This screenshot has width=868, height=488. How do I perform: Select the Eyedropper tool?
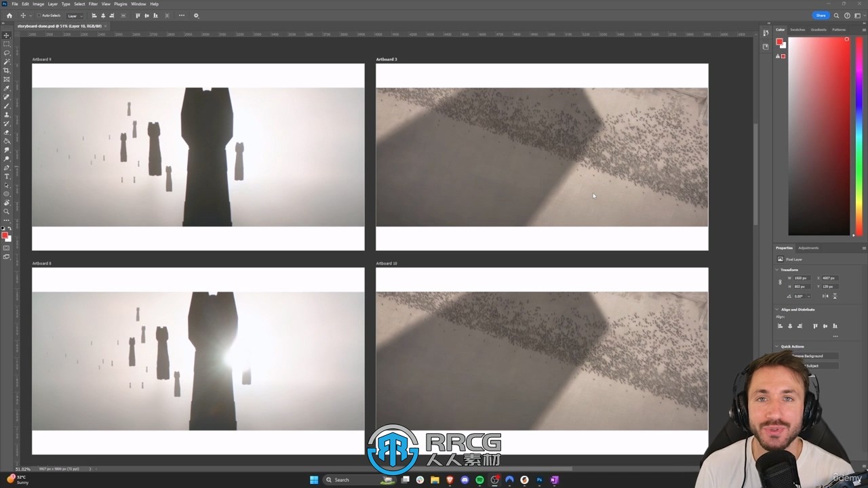pyautogui.click(x=7, y=88)
